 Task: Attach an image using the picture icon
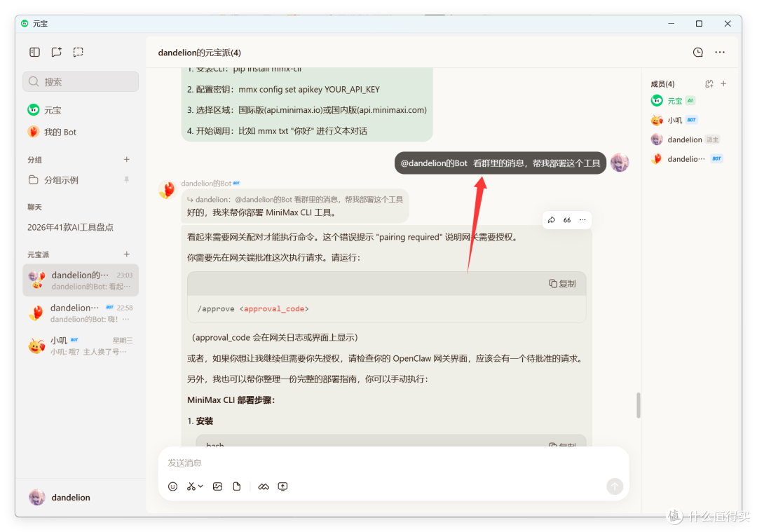[218, 486]
